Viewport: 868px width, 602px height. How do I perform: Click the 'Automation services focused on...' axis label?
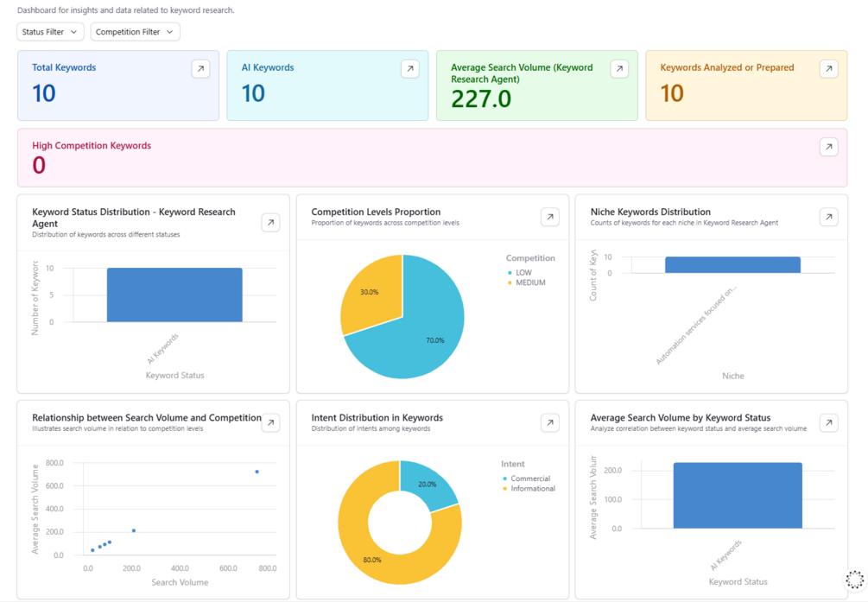pos(696,326)
